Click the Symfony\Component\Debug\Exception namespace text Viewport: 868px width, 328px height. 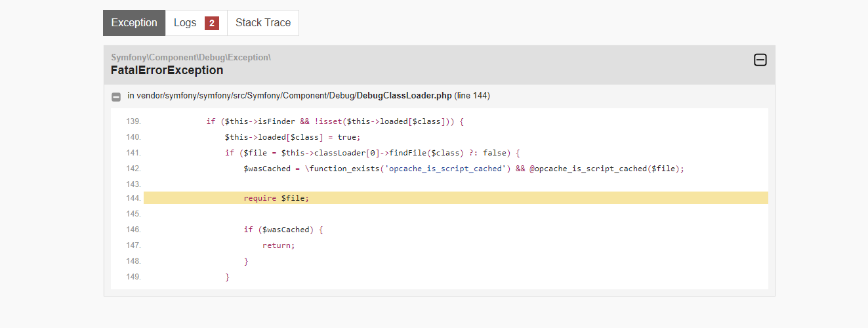(x=191, y=57)
